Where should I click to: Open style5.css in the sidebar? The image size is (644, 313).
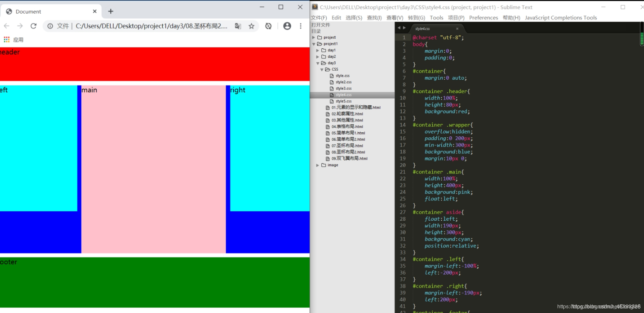[x=344, y=101]
